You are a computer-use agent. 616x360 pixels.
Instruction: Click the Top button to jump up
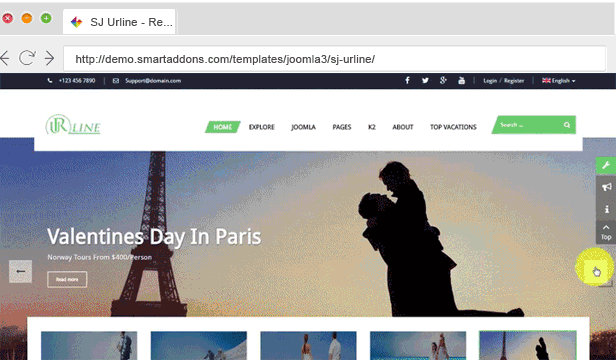click(606, 232)
